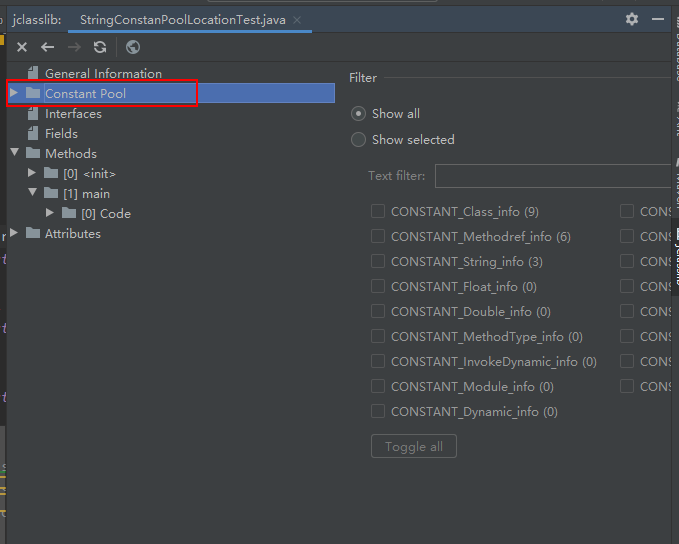
Task: Click the Interfaces page icon
Action: pos(33,113)
